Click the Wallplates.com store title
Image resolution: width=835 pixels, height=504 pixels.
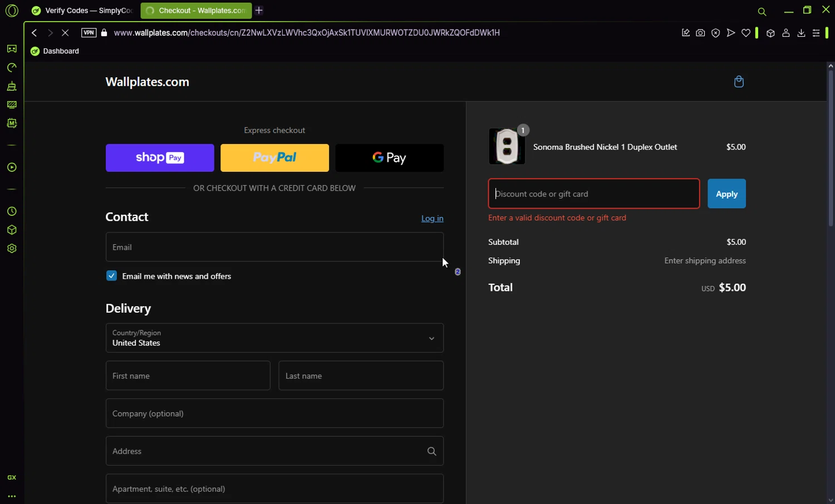[148, 82]
